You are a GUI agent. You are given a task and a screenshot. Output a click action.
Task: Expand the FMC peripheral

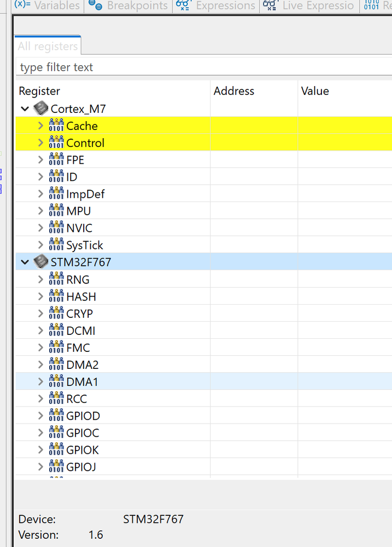41,347
